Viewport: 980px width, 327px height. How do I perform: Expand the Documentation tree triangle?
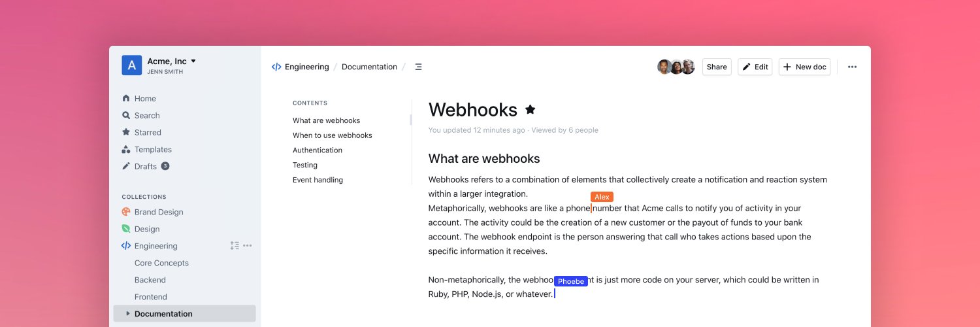pos(128,314)
